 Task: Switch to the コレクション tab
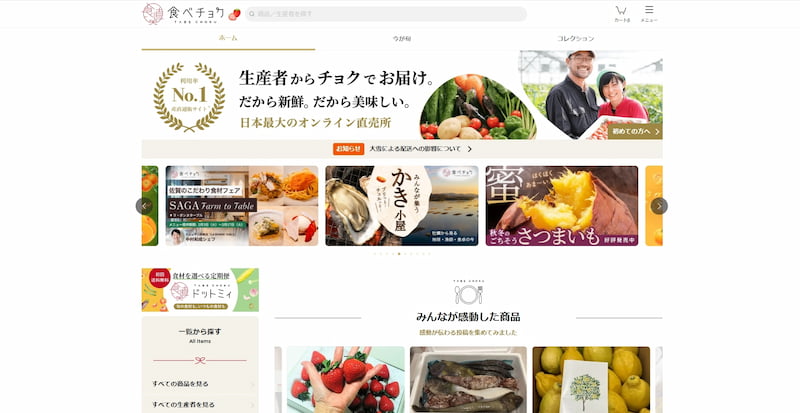[576, 38]
